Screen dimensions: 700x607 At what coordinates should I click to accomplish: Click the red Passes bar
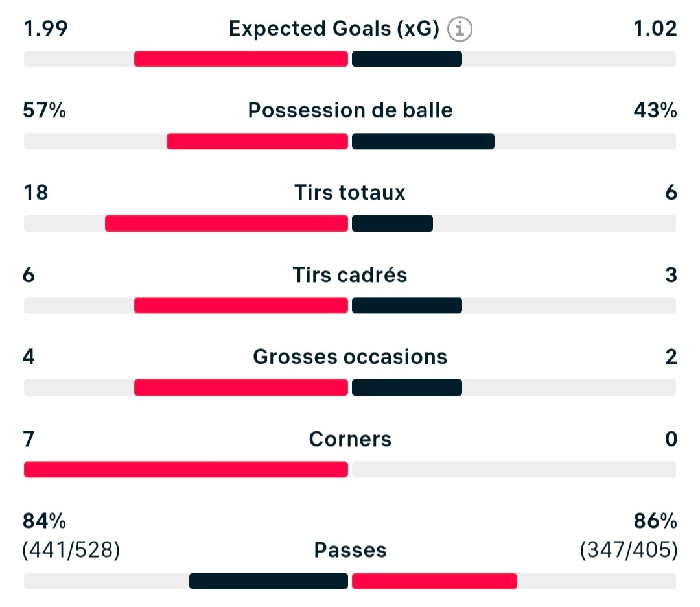coord(434,581)
